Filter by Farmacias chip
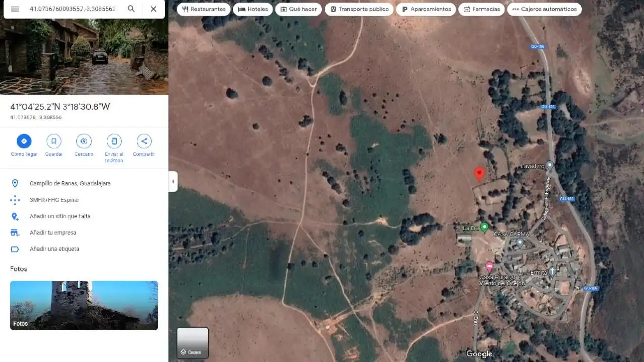Viewport: 644px width, 362px height. click(x=481, y=9)
